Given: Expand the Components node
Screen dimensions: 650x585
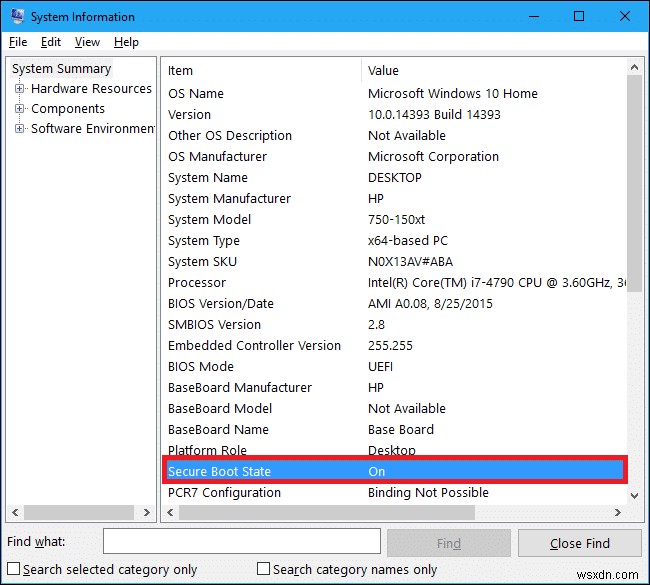Looking at the screenshot, I should [19, 108].
